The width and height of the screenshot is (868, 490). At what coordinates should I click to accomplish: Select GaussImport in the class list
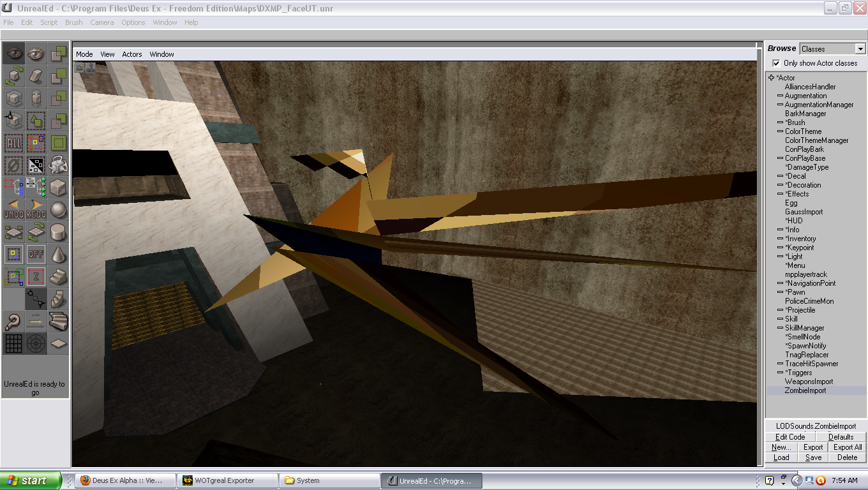point(804,212)
